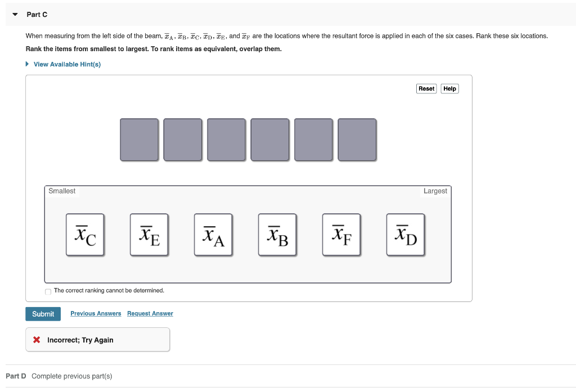Viewport: 576px width, 392px height.
Task: Select the x̄A answer tile
Action: tap(213, 235)
